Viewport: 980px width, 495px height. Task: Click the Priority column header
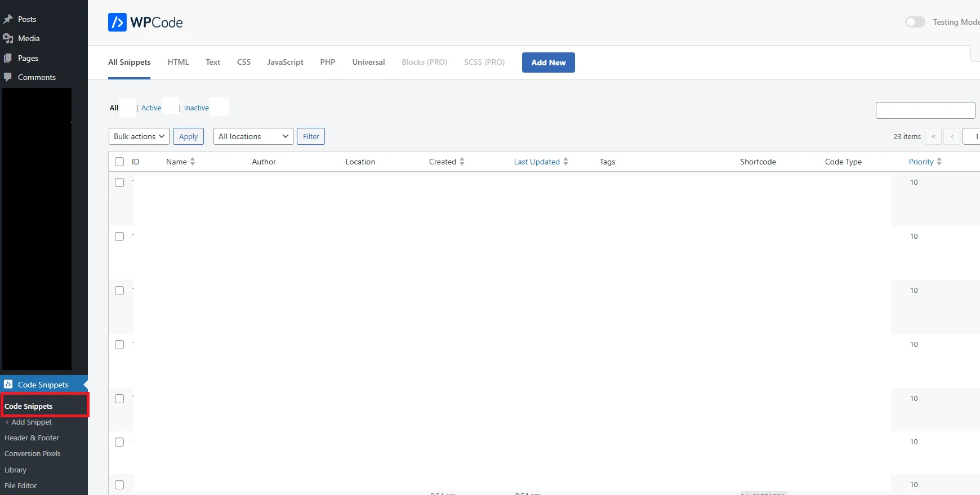(921, 162)
